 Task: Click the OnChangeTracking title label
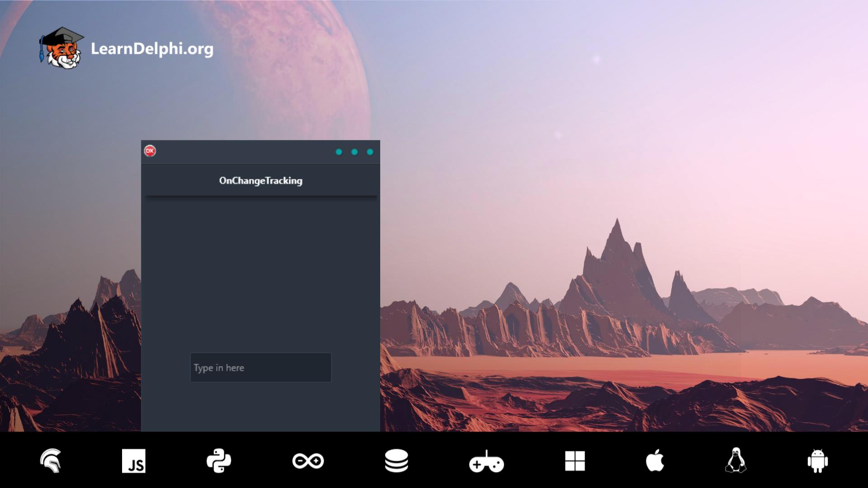259,181
